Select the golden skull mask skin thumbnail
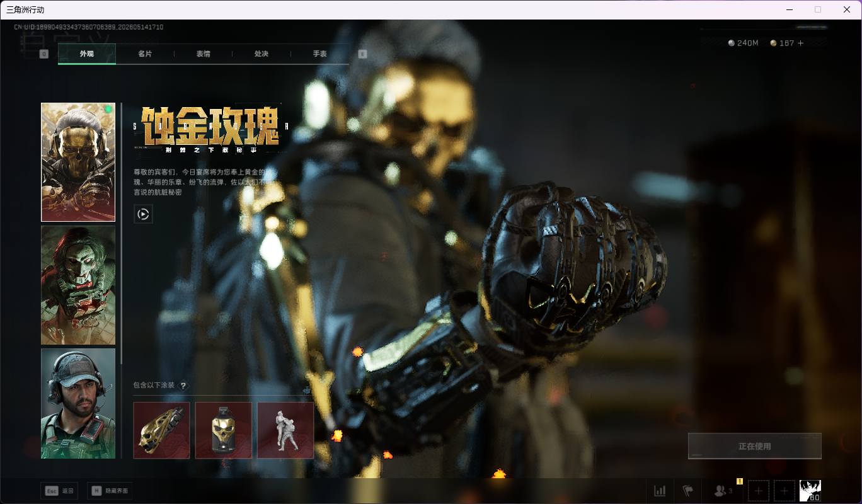Image resolution: width=862 pixels, height=504 pixels. 78,162
